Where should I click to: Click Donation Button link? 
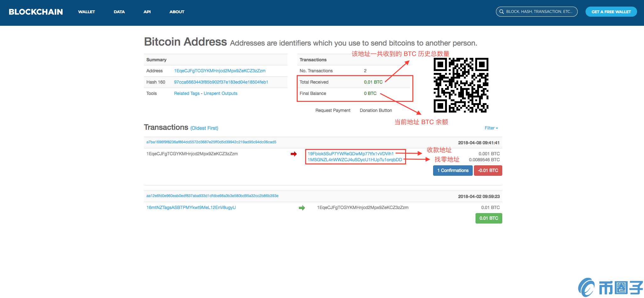pos(376,110)
